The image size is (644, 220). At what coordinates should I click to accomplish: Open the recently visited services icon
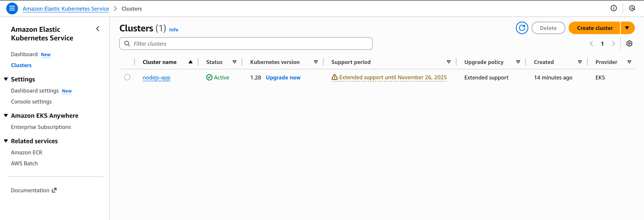coord(632,8)
